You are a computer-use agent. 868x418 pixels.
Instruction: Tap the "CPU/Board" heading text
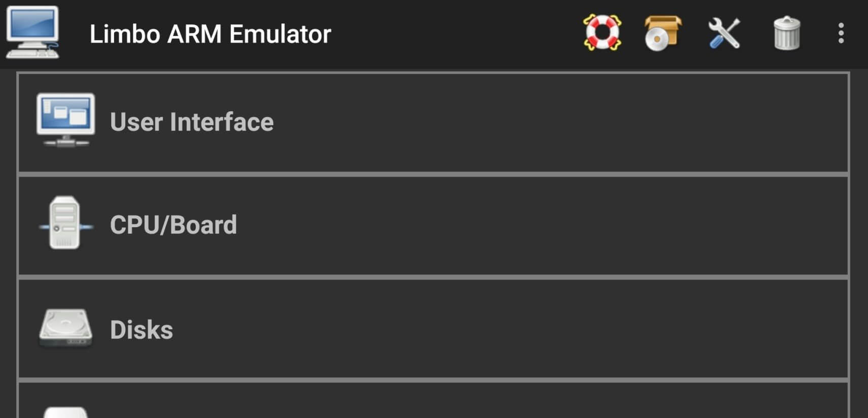(x=173, y=225)
